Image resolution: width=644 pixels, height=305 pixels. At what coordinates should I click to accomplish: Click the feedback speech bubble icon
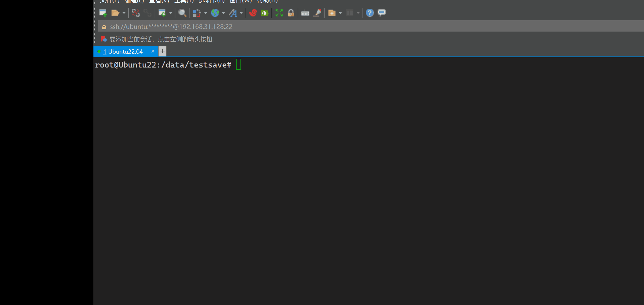click(x=382, y=13)
